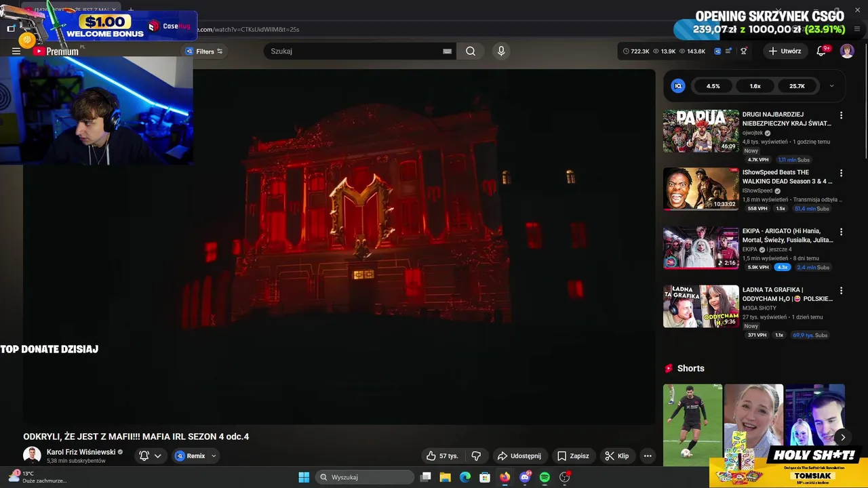Focus the Szukaj search field

coord(353,51)
